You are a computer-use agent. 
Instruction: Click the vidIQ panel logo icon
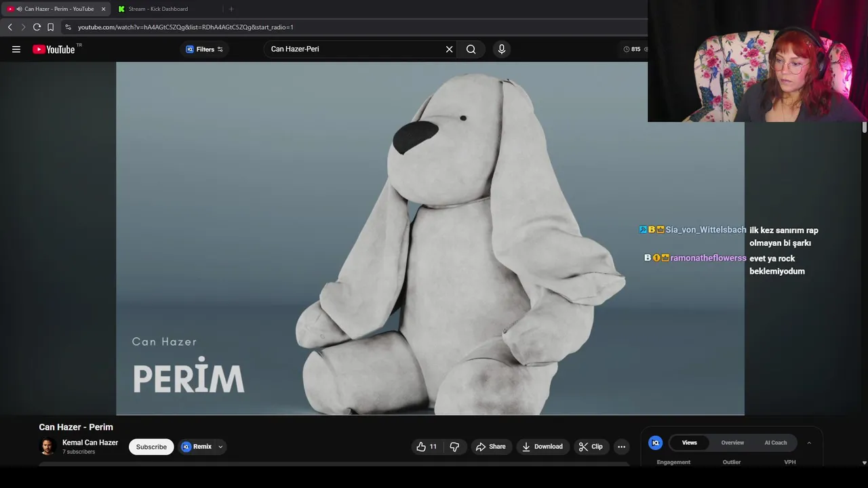click(x=655, y=443)
